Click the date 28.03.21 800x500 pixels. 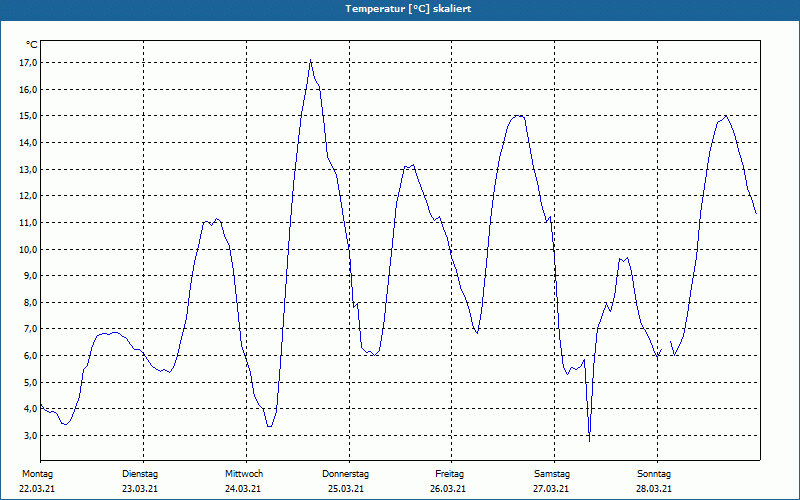point(654,489)
